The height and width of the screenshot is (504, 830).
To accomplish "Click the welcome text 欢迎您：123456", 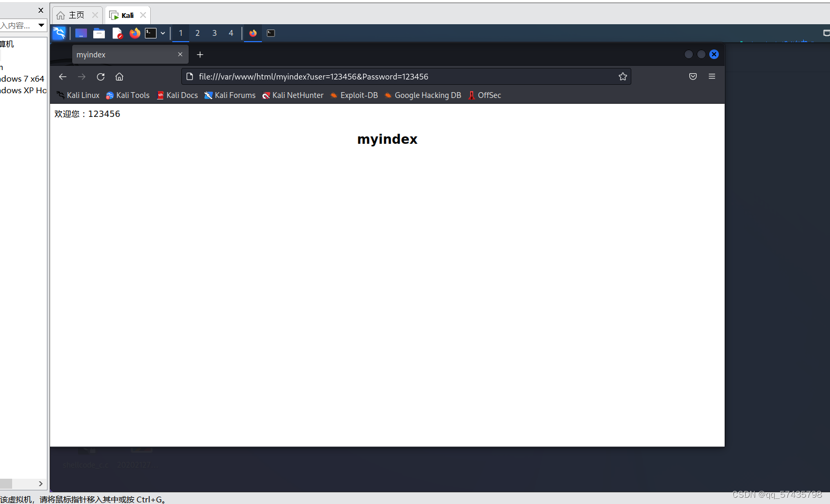I will click(87, 114).
